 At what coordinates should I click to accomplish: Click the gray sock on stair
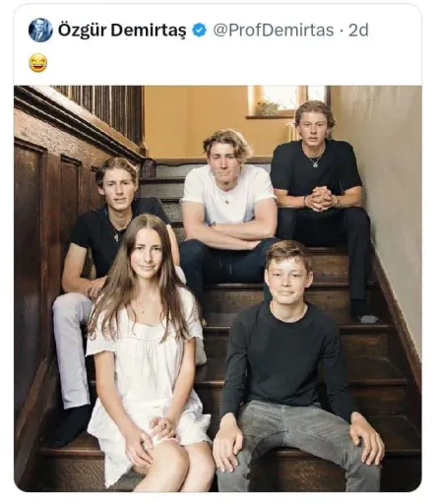[367, 318]
